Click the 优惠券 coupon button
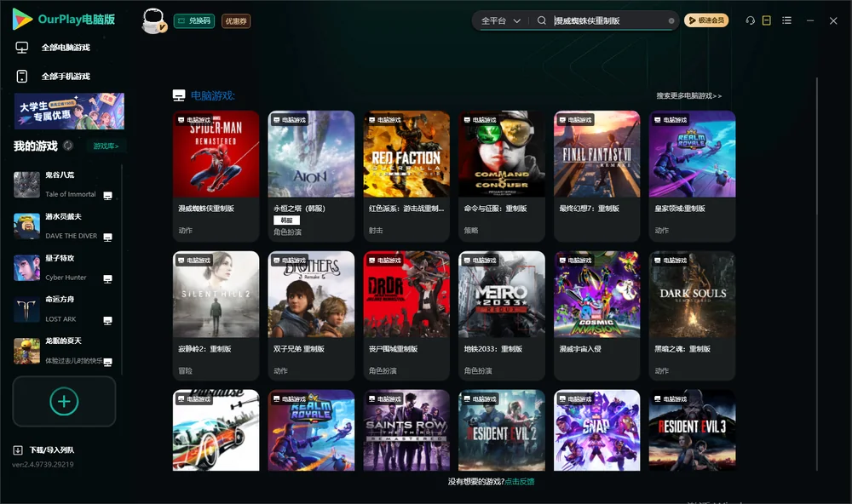852x504 pixels. (236, 21)
